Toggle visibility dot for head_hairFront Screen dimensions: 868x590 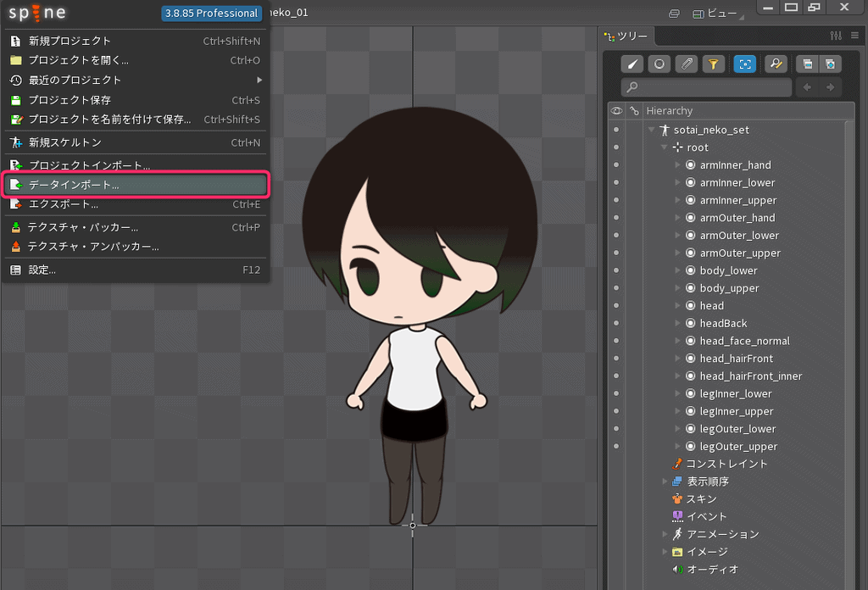pos(616,358)
